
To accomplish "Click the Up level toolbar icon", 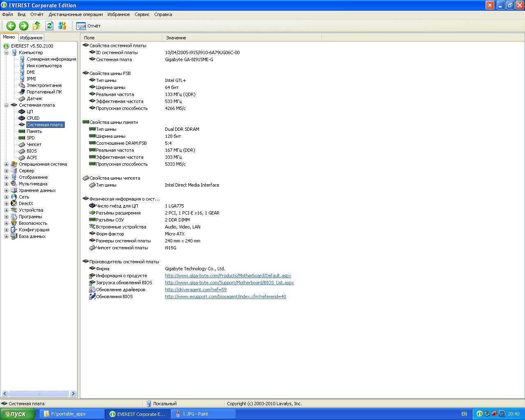I will [37, 26].
